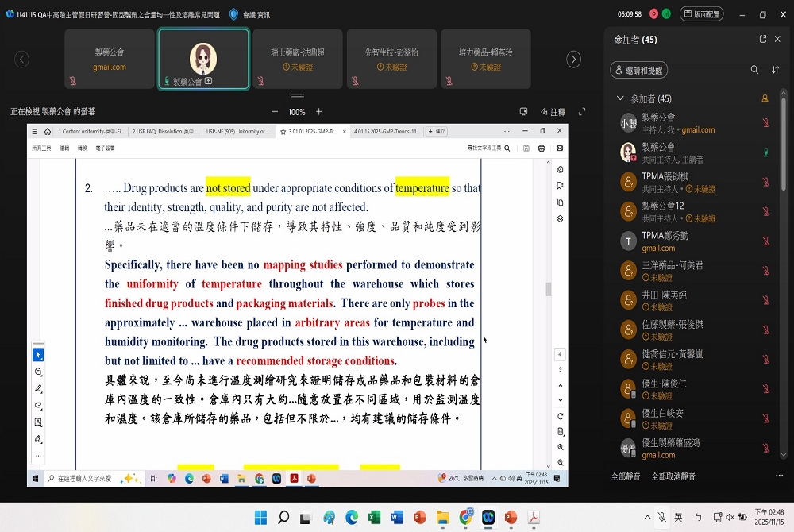Show next participant thumbnails with right arrow
794x532 pixels.
coord(573,60)
